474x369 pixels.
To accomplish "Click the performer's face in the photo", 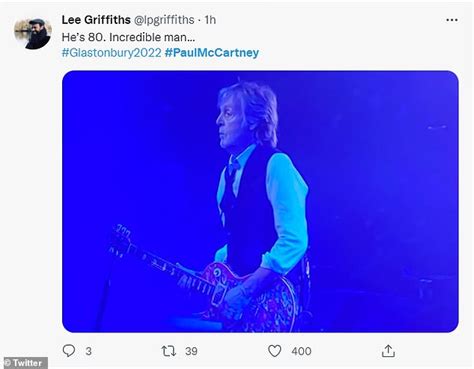I will click(x=228, y=123).
